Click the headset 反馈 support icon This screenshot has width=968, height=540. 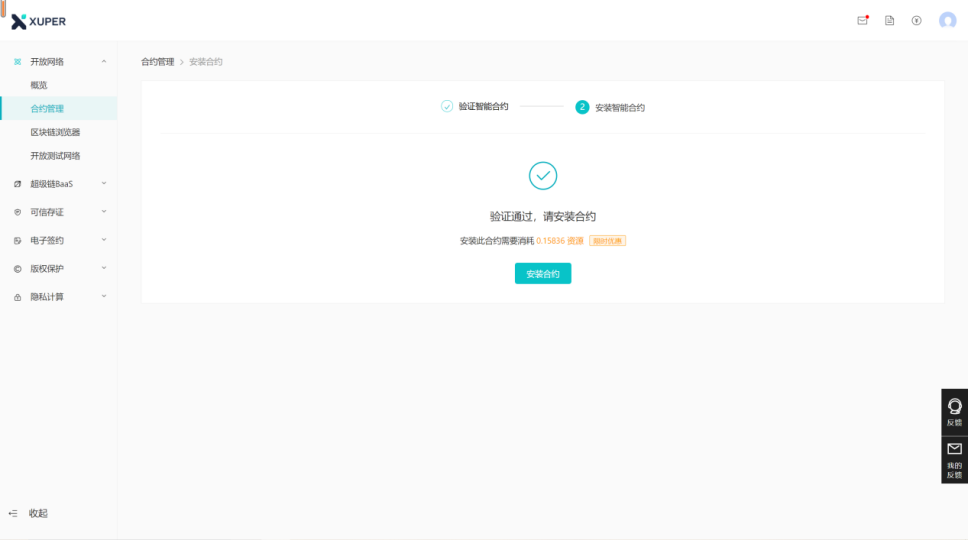coord(954,410)
